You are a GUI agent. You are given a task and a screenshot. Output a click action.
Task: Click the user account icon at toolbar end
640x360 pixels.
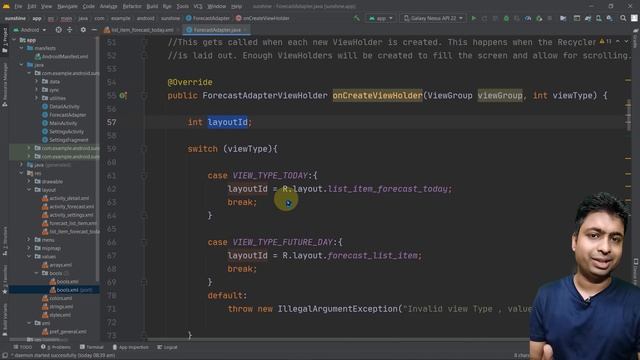tap(634, 18)
